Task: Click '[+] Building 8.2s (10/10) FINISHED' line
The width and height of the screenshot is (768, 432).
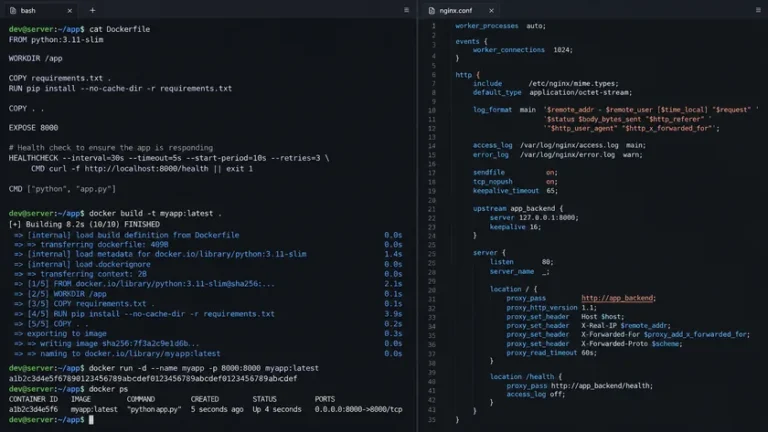Action: click(x=84, y=224)
